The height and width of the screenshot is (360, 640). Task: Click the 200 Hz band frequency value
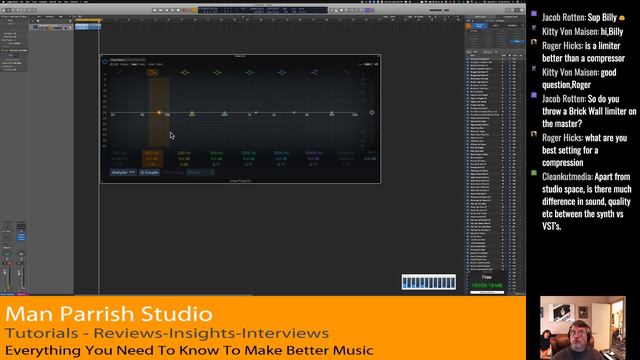pyautogui.click(x=184, y=153)
